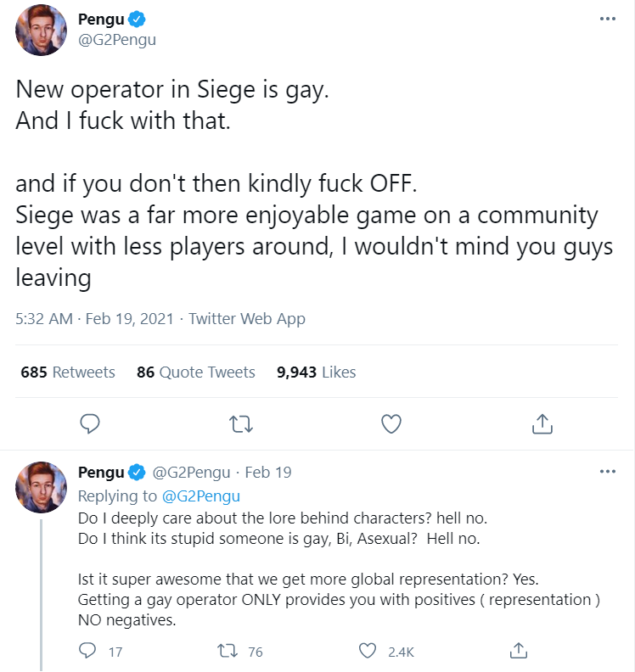The width and height of the screenshot is (635, 672).
Task: Like the reply with 2.4K likes
Action: 368,651
